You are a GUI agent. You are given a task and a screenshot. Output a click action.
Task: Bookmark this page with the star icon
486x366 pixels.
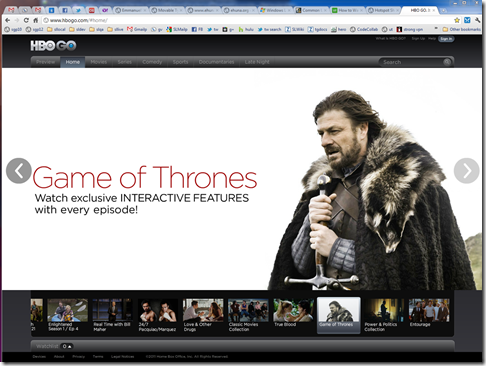457,20
